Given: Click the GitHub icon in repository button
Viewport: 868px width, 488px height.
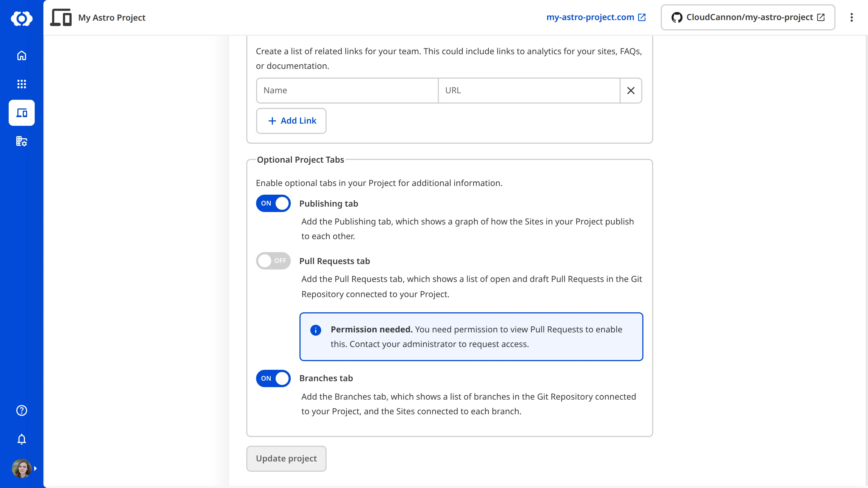Looking at the screenshot, I should click(676, 17).
